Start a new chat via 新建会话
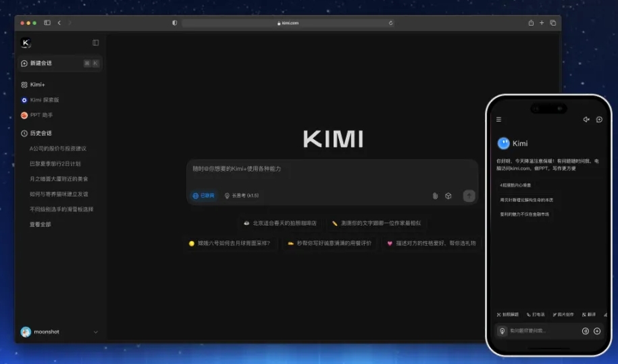This screenshot has width=618, height=364. point(60,63)
